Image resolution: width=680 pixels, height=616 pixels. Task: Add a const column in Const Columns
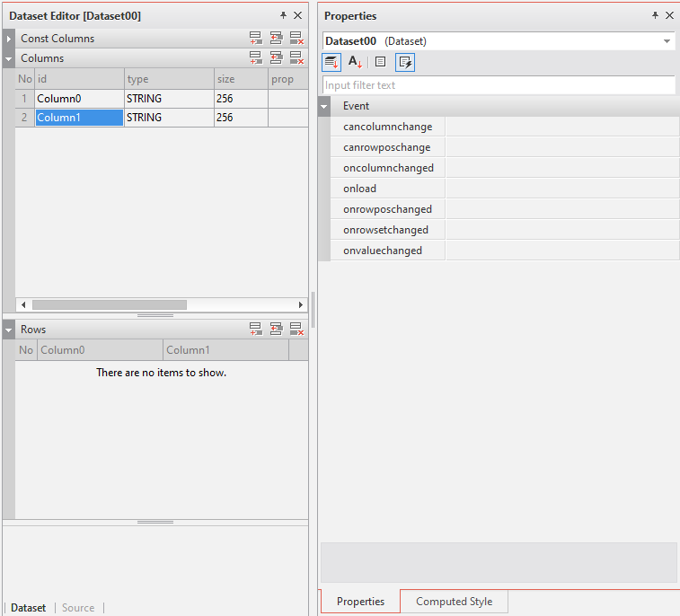pyautogui.click(x=256, y=39)
